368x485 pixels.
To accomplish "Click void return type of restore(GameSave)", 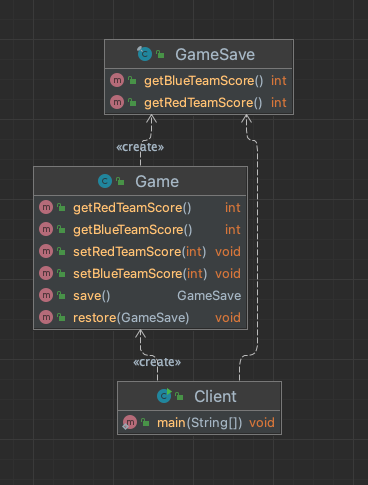I will click(x=228, y=318).
